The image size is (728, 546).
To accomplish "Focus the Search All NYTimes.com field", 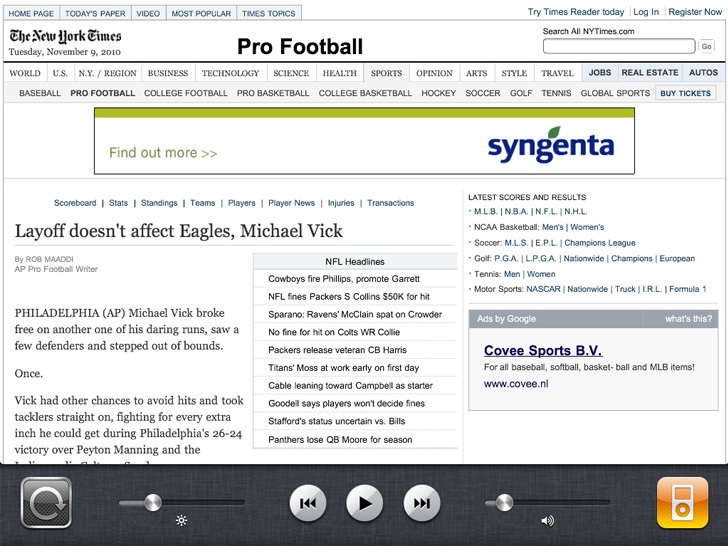I will [619, 46].
